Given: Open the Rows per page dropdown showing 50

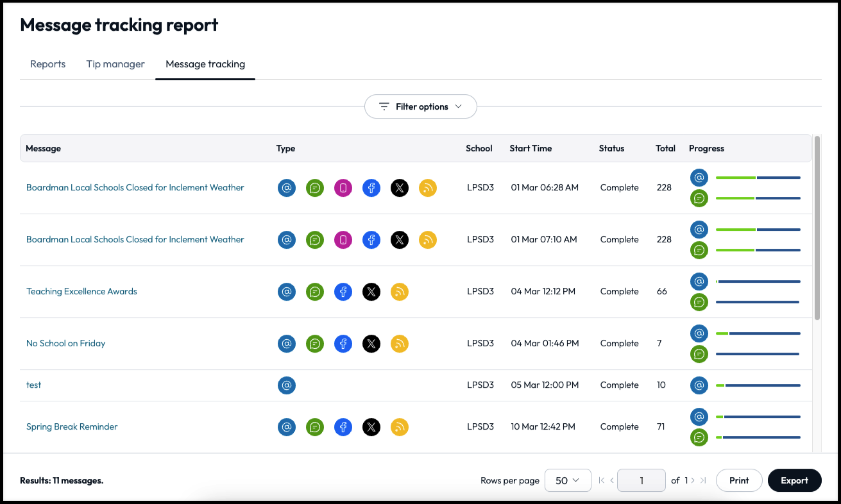Looking at the screenshot, I should pos(568,480).
